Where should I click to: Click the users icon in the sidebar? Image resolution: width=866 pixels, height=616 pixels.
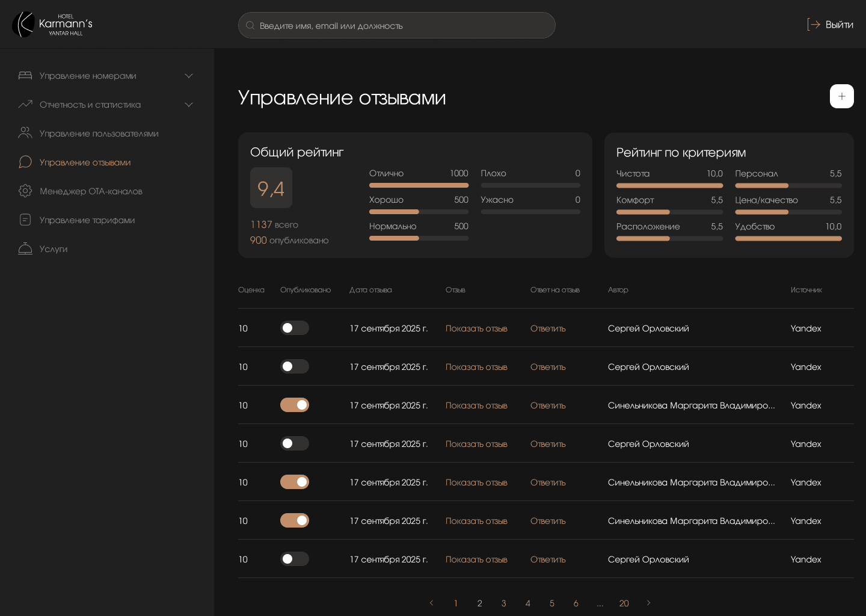click(25, 133)
